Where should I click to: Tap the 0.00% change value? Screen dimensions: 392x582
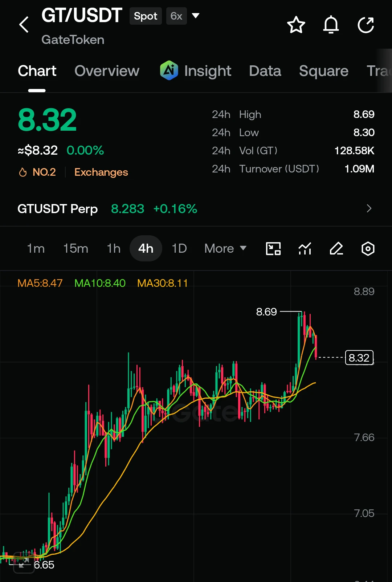coord(85,150)
